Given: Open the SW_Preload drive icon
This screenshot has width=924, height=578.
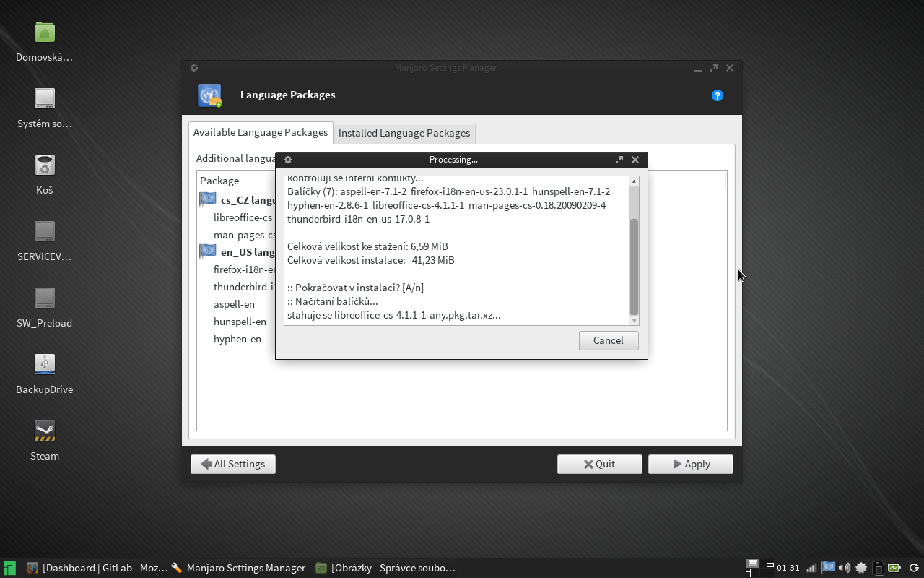Looking at the screenshot, I should 45,298.
